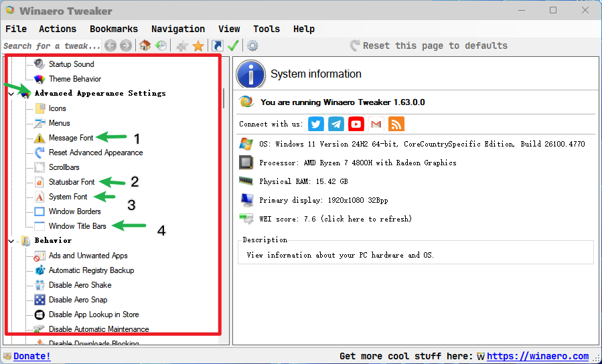Click the Search for a tweak field
Viewport: 602px width, 364px height.
51,45
